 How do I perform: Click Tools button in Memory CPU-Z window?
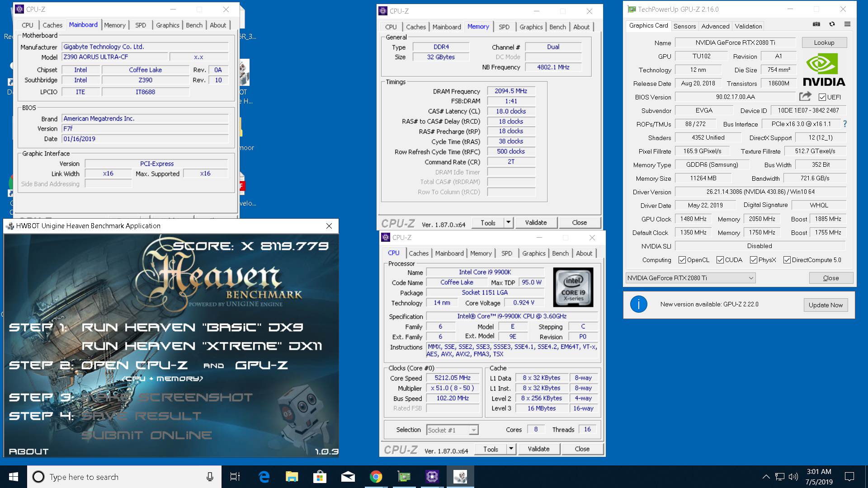pos(488,222)
